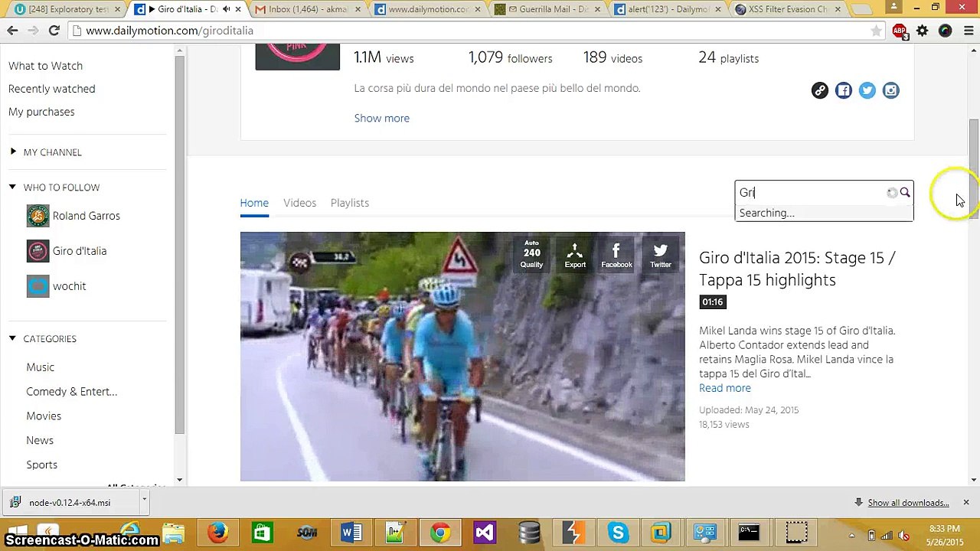Open the Comedy & Entert... category
This screenshot has width=980, height=551.
coord(72,392)
